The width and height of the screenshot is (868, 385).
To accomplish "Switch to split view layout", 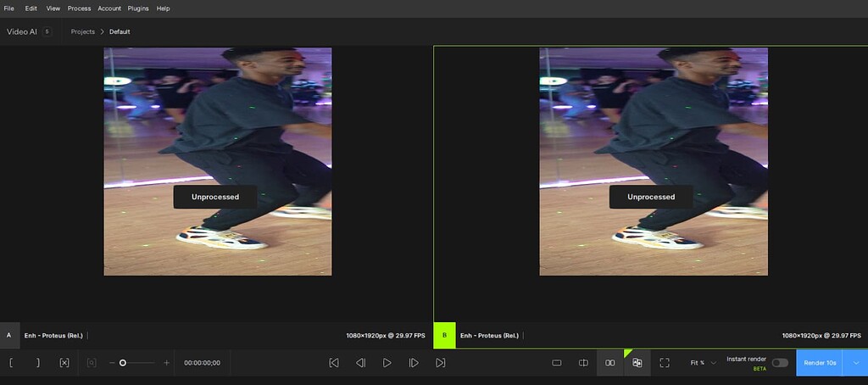I will pos(583,363).
